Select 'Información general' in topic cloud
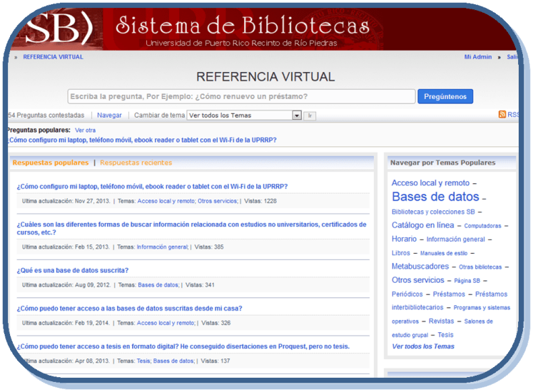The image size is (533, 392). click(x=455, y=239)
